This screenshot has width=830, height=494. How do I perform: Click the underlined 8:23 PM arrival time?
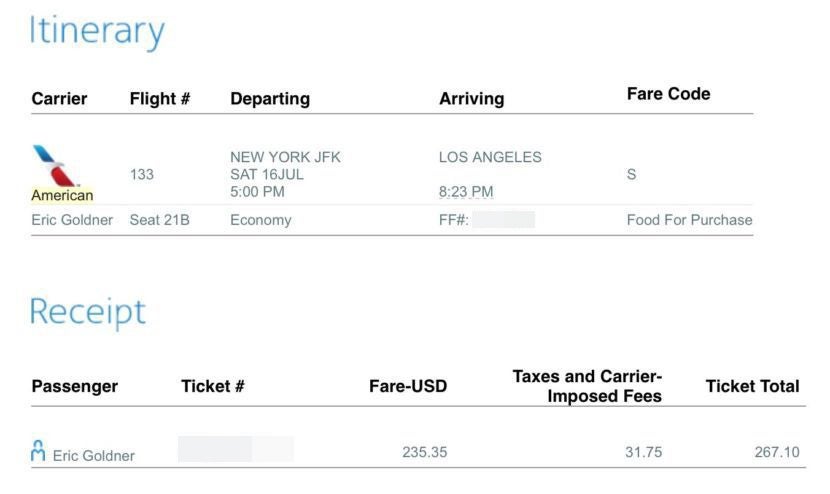466,191
